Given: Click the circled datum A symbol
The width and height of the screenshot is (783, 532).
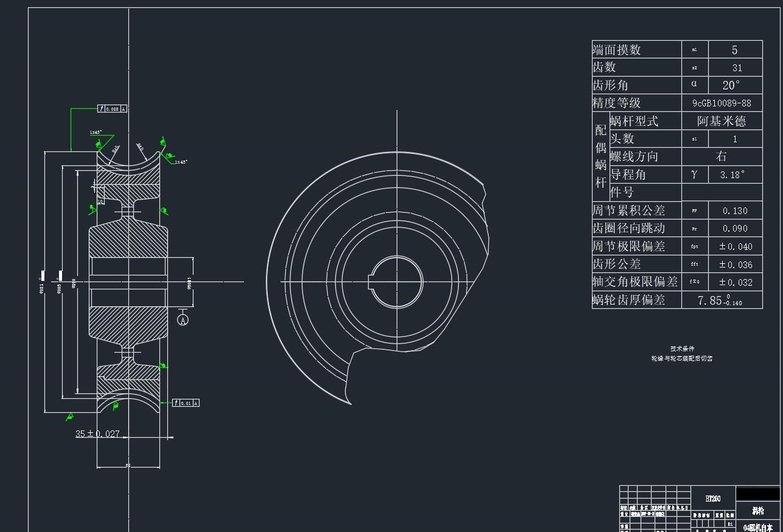Looking at the screenshot, I should click(183, 319).
